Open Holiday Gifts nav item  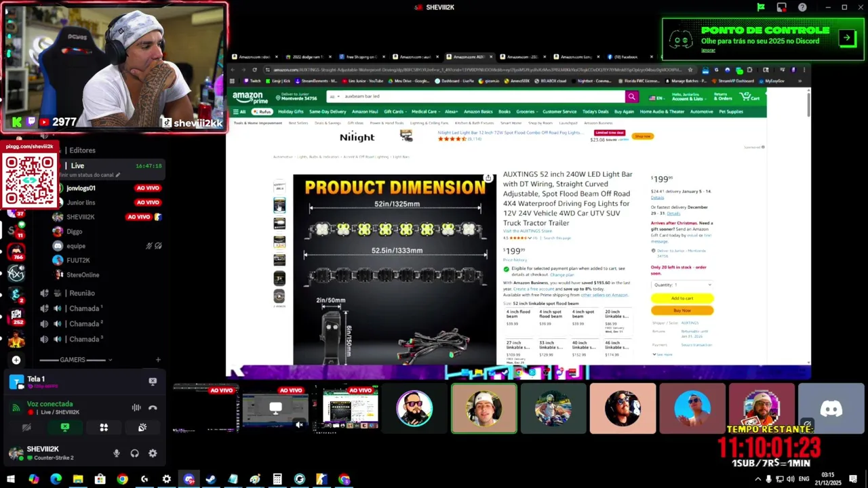coord(290,112)
